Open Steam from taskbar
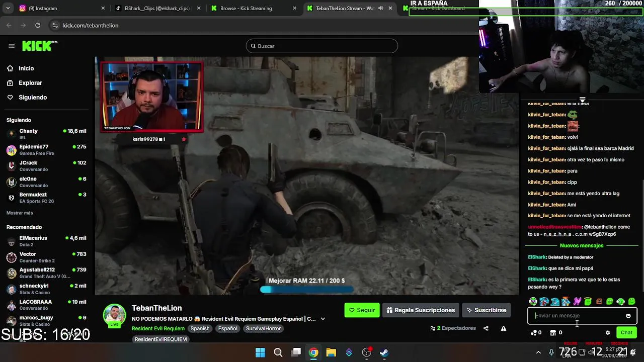 pyautogui.click(x=384, y=352)
